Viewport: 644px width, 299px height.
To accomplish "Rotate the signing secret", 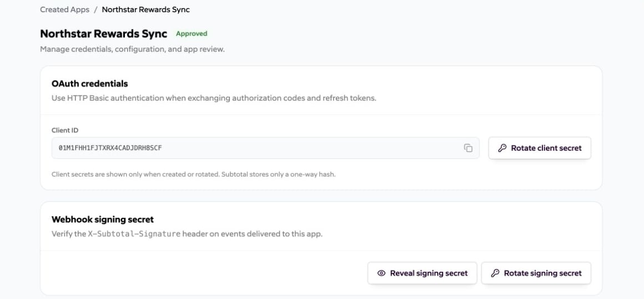I will pos(536,273).
